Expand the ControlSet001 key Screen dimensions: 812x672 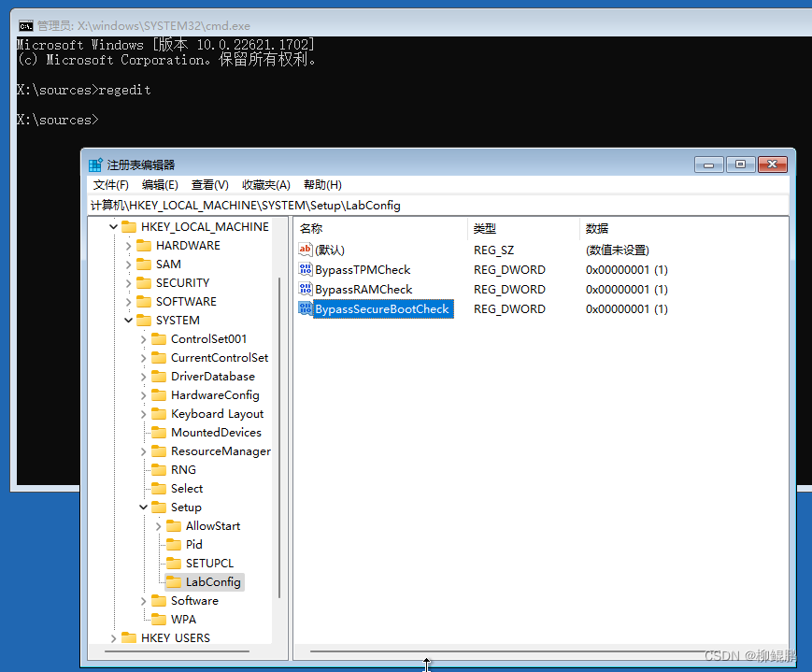[x=143, y=338]
